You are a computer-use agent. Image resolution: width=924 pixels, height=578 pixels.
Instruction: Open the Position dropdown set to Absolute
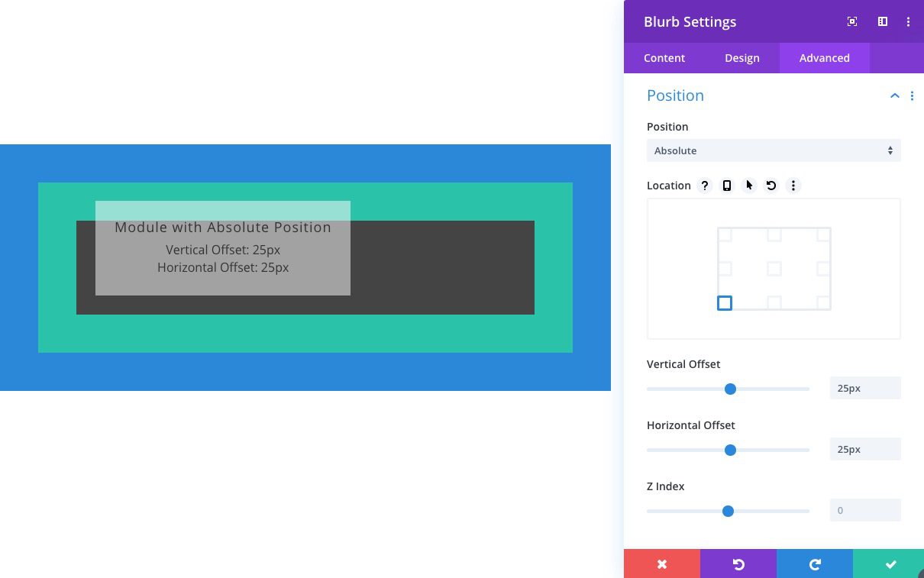point(774,150)
